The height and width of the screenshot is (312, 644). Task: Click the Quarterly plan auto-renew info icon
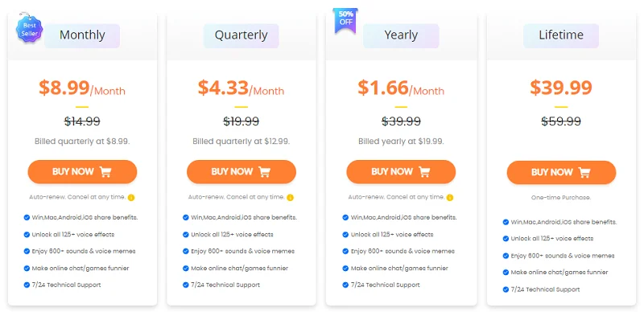[x=290, y=198]
